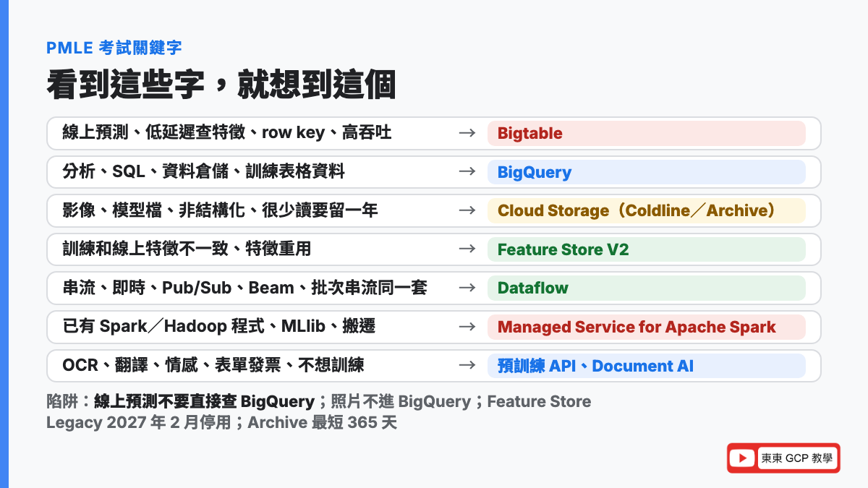Click the row text 分析、SQL、資料倉儲、訓練表格資料
This screenshot has height=488, width=868.
click(x=204, y=171)
